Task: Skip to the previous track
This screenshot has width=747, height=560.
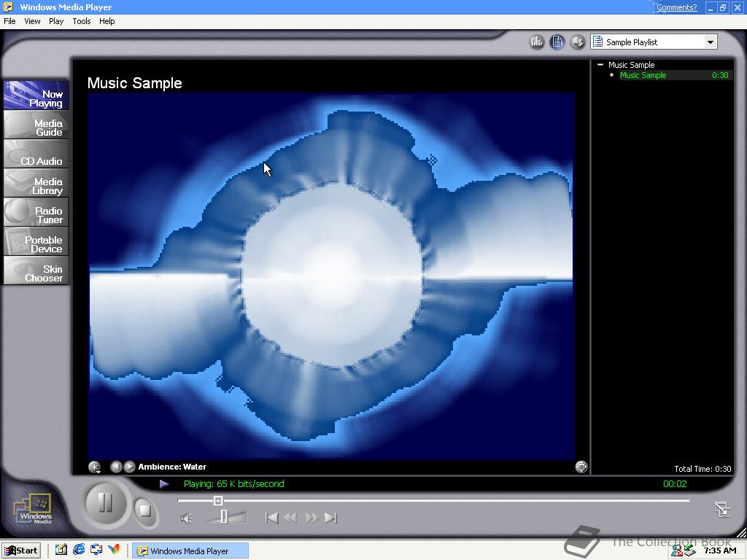Action: (x=271, y=518)
